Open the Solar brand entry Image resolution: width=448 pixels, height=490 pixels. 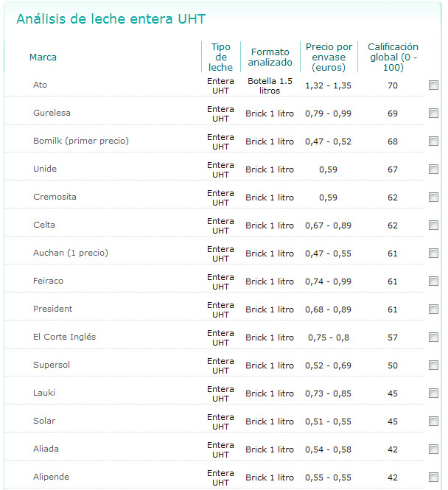click(x=44, y=421)
